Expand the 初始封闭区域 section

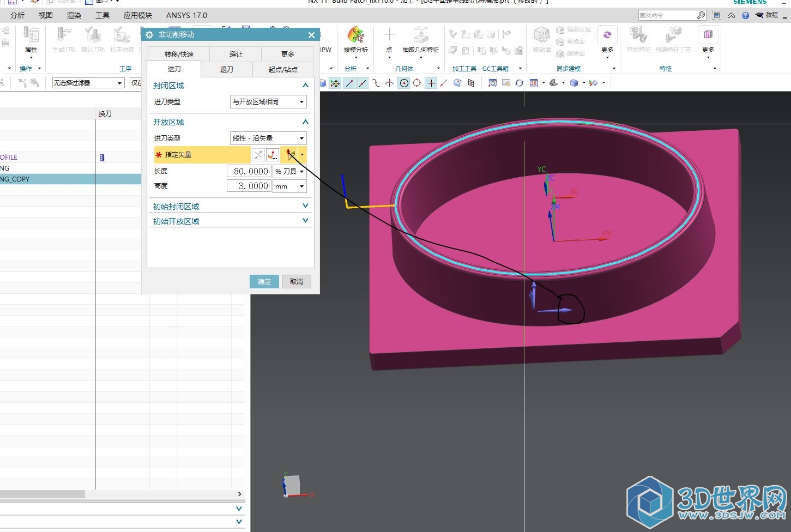point(305,206)
